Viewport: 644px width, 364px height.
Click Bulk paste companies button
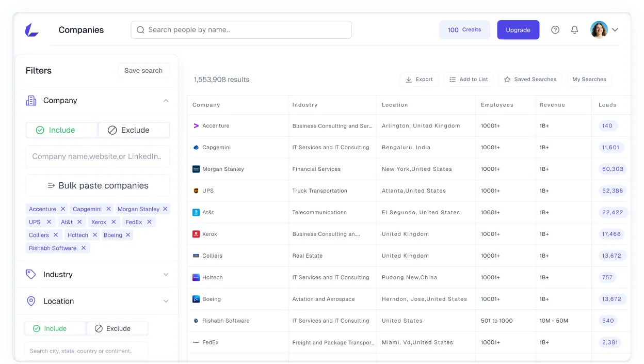click(x=98, y=185)
